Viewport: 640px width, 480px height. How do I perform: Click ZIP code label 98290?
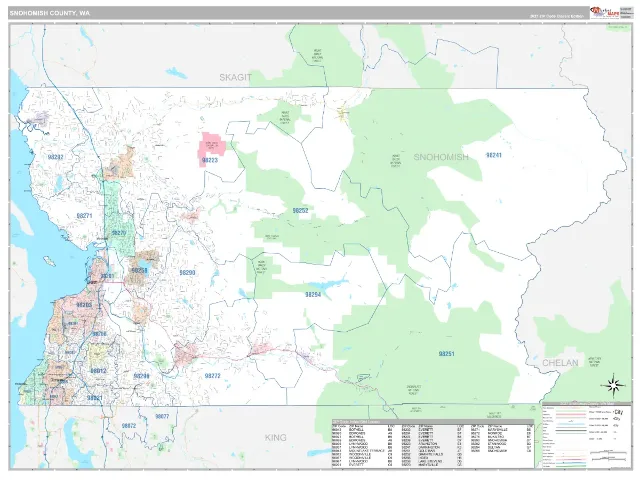point(187,272)
